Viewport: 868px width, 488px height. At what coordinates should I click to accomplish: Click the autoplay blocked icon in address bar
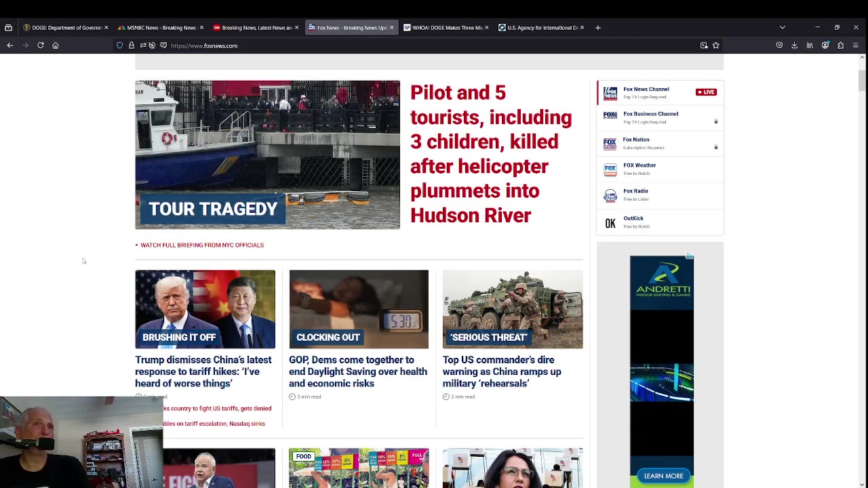click(152, 45)
